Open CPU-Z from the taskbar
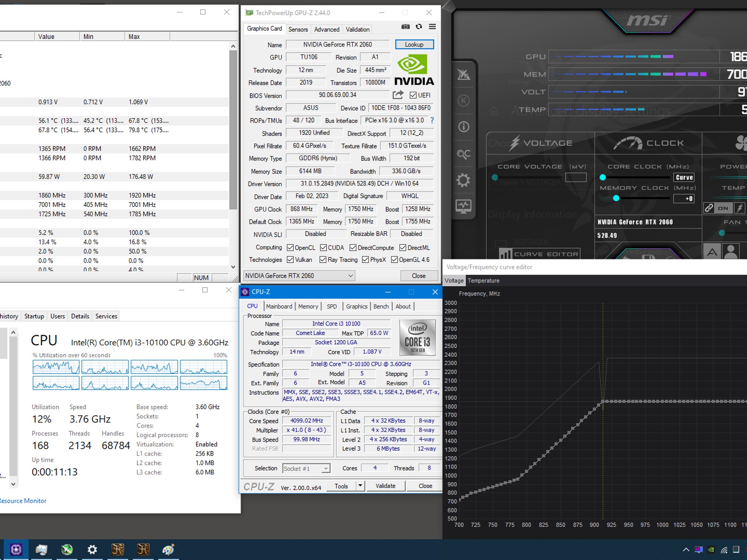 tap(16, 549)
